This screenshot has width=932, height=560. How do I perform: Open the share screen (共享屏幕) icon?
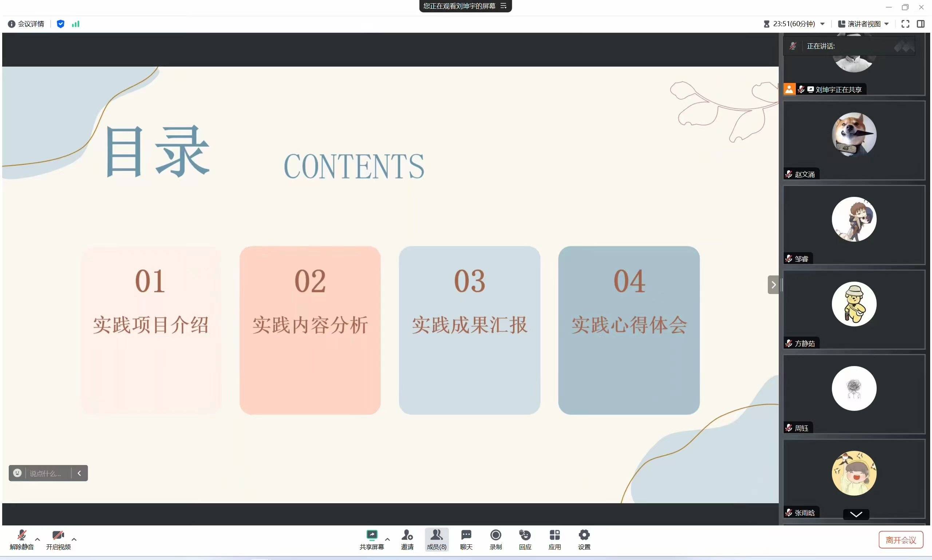coord(371,536)
